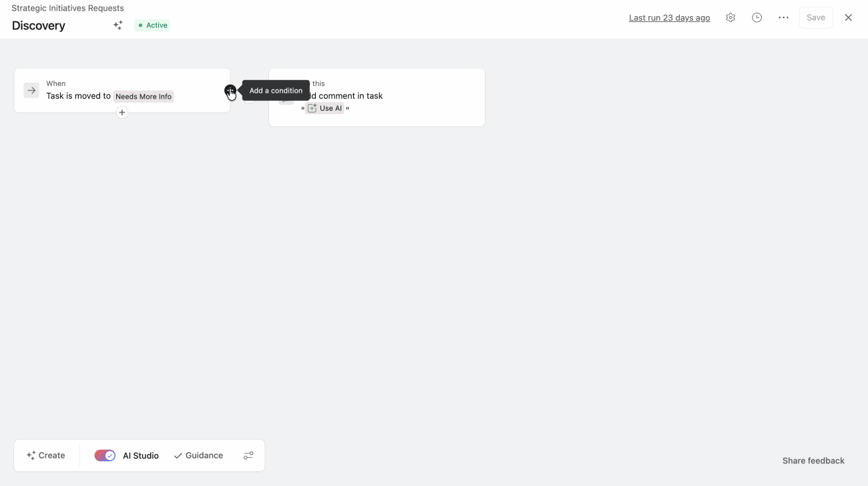Image resolution: width=868 pixels, height=486 pixels.
Task: Open the Create menu in bottom toolbar
Action: coord(45,455)
